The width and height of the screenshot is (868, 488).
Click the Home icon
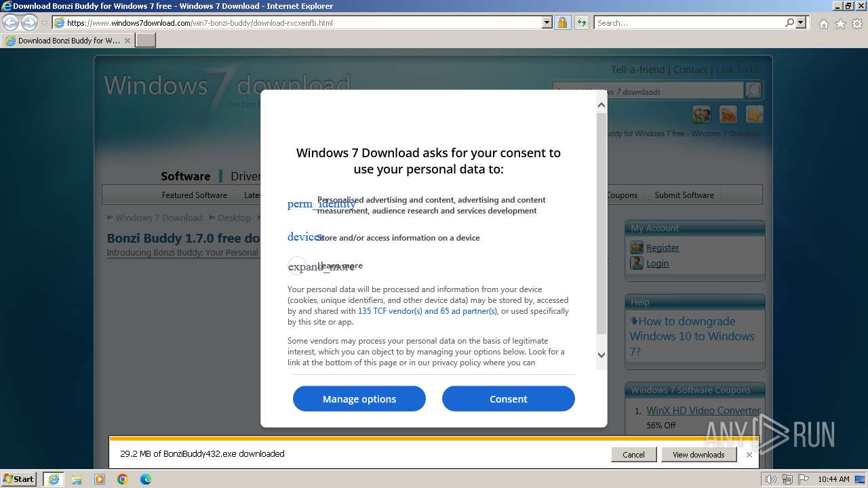[x=823, y=24]
